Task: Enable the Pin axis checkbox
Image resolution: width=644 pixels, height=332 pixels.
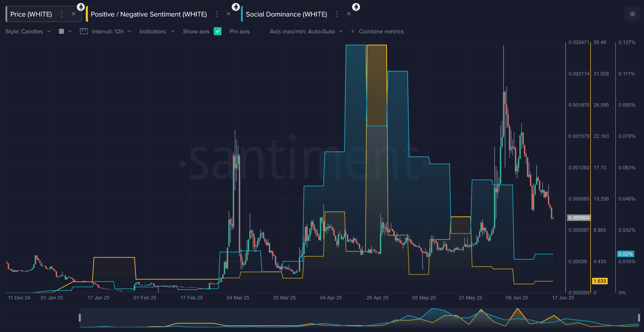Action: (258, 31)
